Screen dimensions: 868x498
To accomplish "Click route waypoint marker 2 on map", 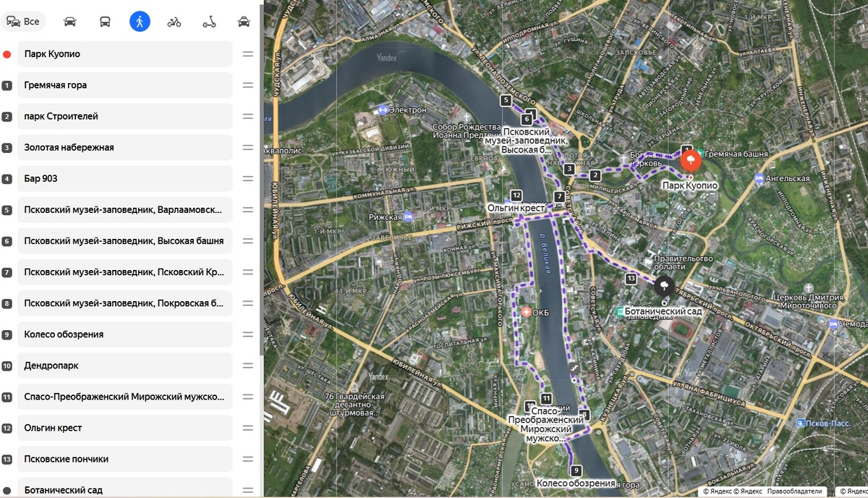I will pyautogui.click(x=595, y=175).
